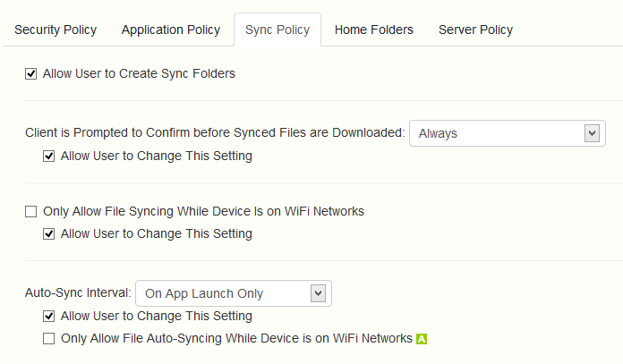Open the download confirmation dropdown showing 'Always'
Image resolution: width=623 pixels, height=364 pixels.
pos(507,133)
